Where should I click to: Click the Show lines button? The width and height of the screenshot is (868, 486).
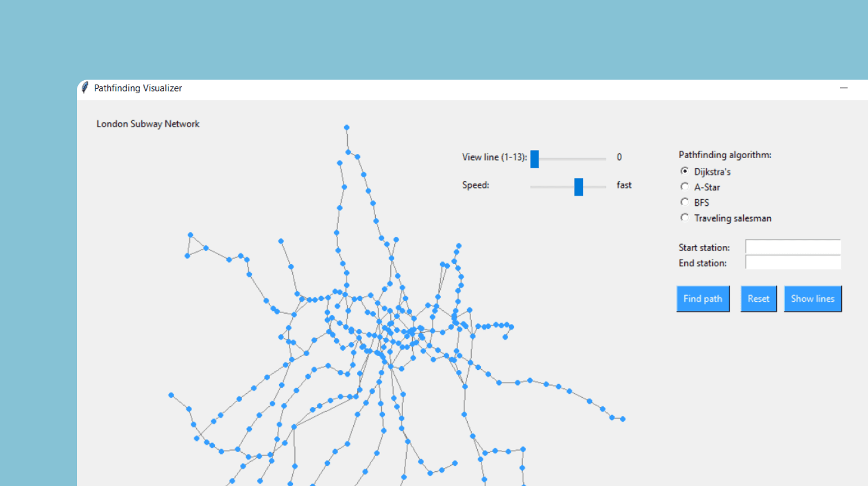pos(812,299)
